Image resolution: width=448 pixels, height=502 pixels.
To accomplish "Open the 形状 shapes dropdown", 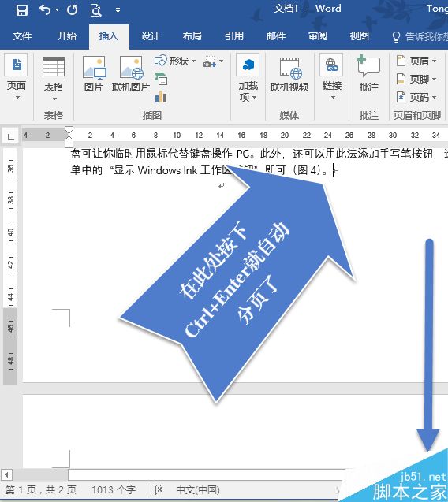I will coord(175,61).
